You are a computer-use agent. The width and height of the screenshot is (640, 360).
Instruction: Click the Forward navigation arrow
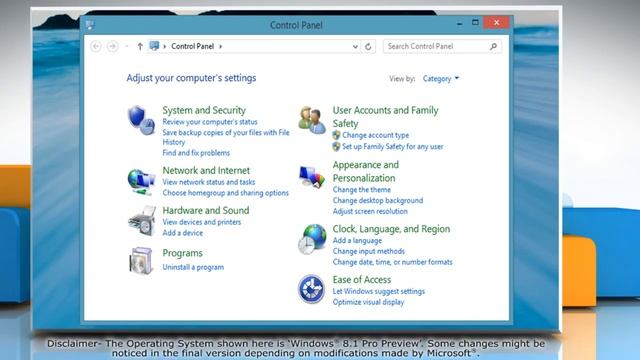[x=112, y=47]
